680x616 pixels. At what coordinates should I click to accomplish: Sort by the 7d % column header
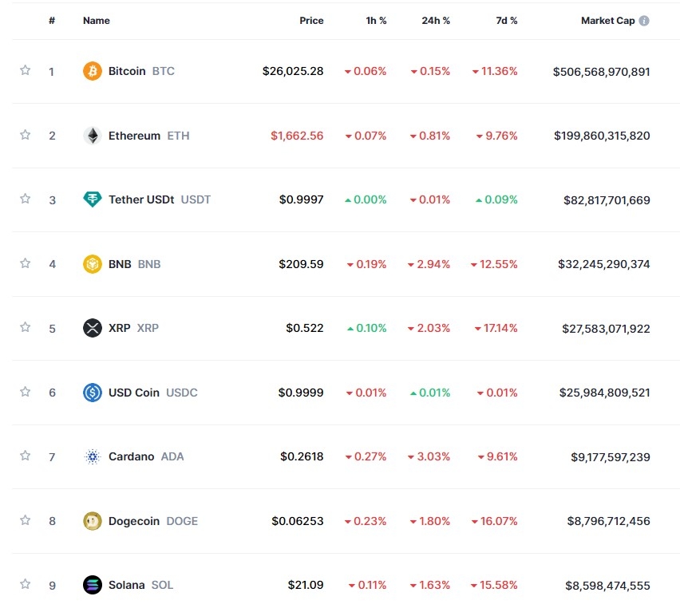coord(506,21)
